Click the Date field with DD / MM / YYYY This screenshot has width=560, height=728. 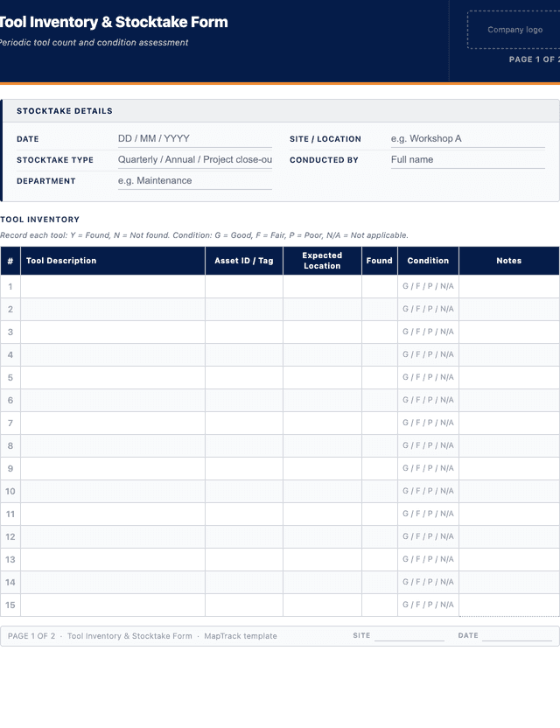click(194, 138)
